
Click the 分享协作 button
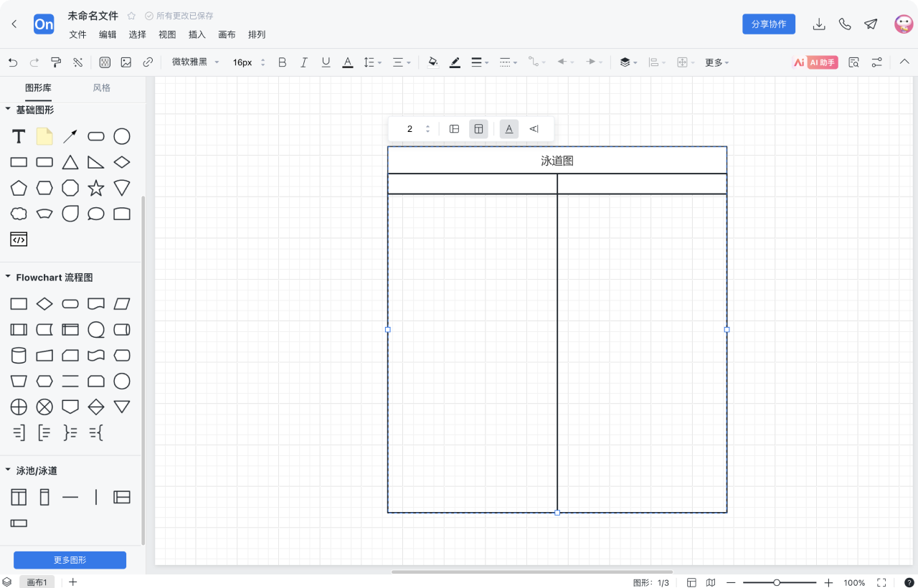tap(768, 24)
